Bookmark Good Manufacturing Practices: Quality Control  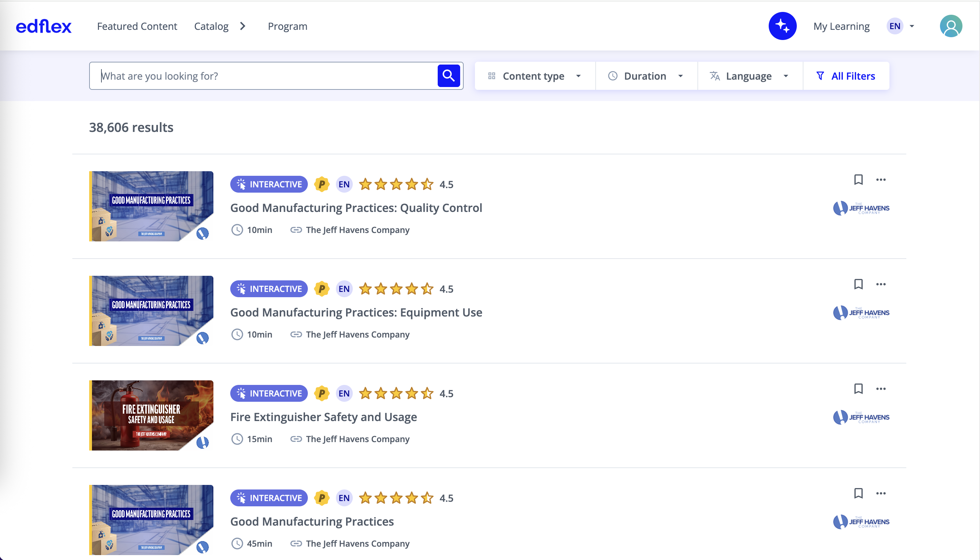point(858,180)
